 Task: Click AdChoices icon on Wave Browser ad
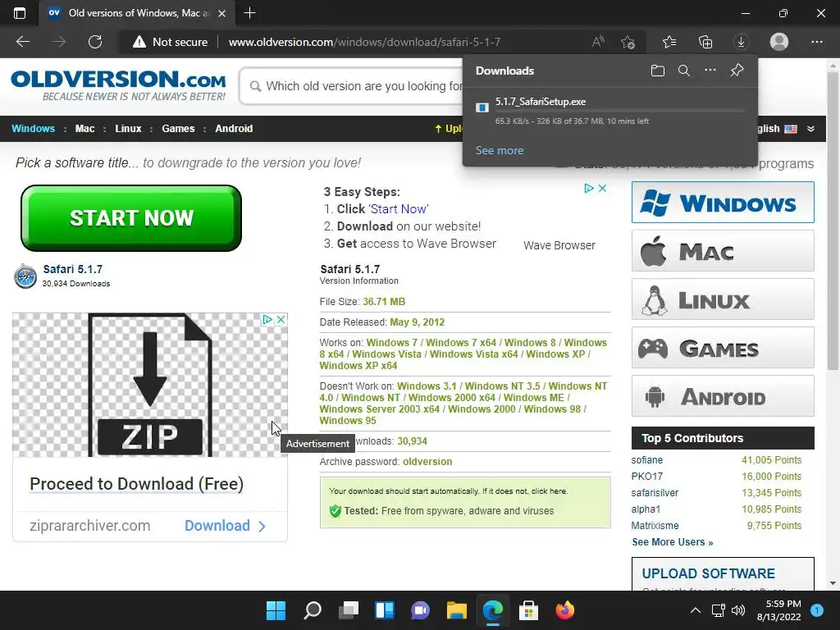(x=589, y=188)
